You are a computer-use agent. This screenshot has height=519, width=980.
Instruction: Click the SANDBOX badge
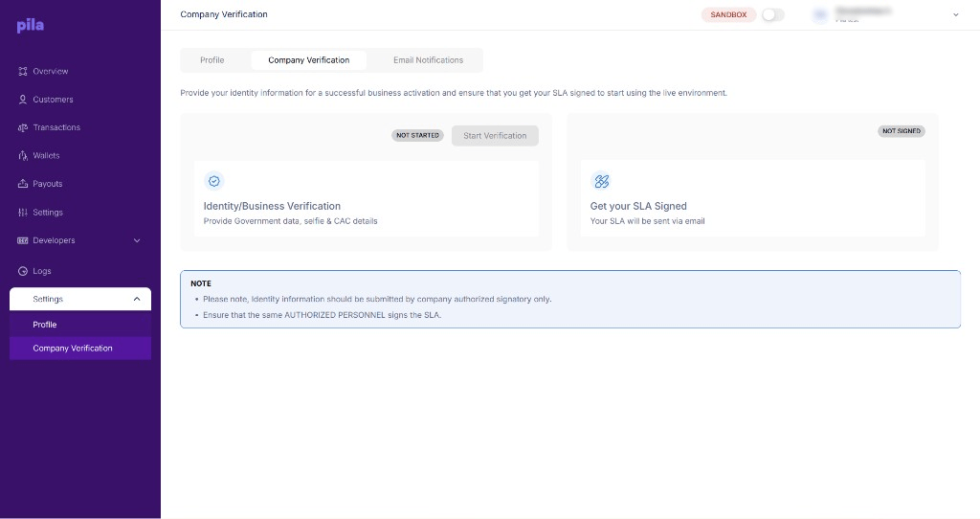click(728, 15)
